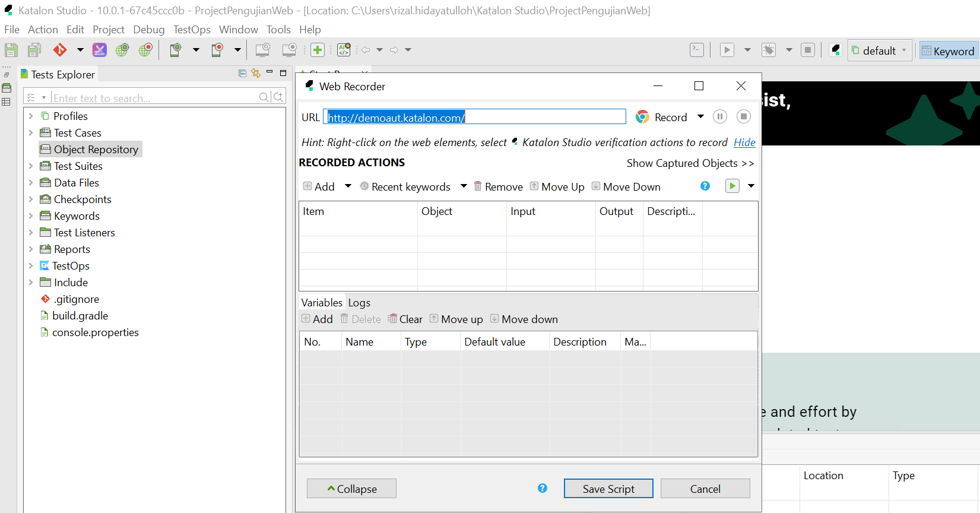Expand the Reports tree node
980x513 pixels.
pos(31,249)
